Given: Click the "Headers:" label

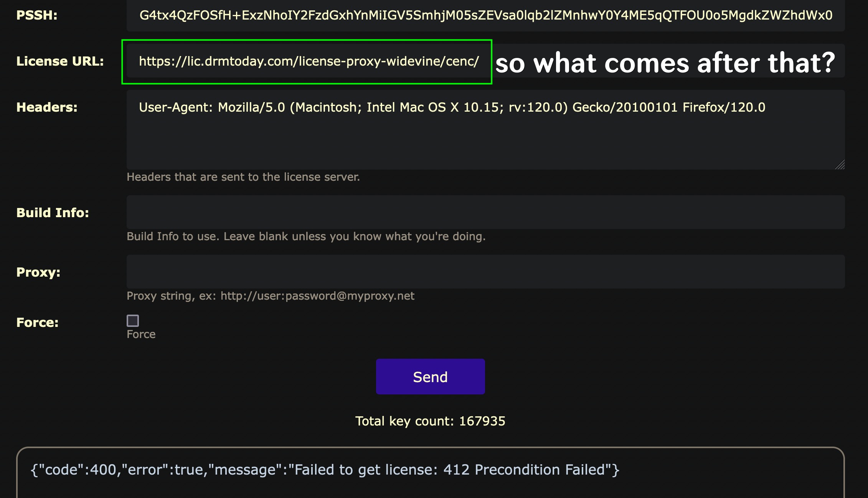Looking at the screenshot, I should (x=47, y=107).
